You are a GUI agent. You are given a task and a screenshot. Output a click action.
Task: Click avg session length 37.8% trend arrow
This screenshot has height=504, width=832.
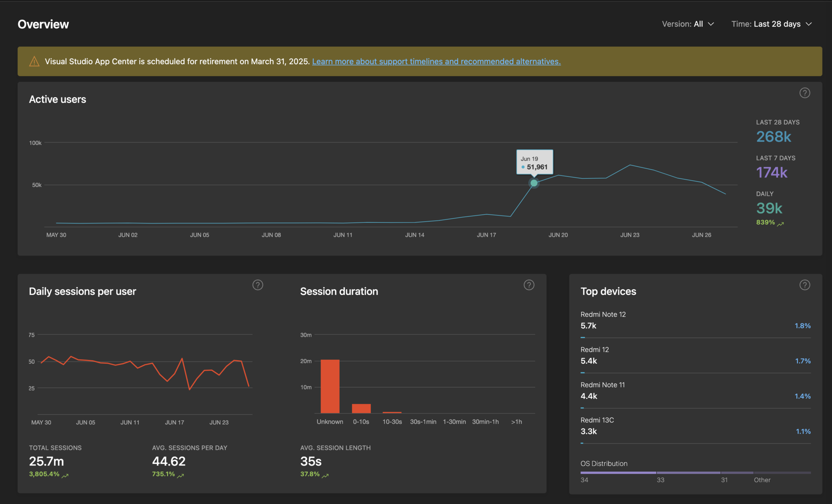325,475
